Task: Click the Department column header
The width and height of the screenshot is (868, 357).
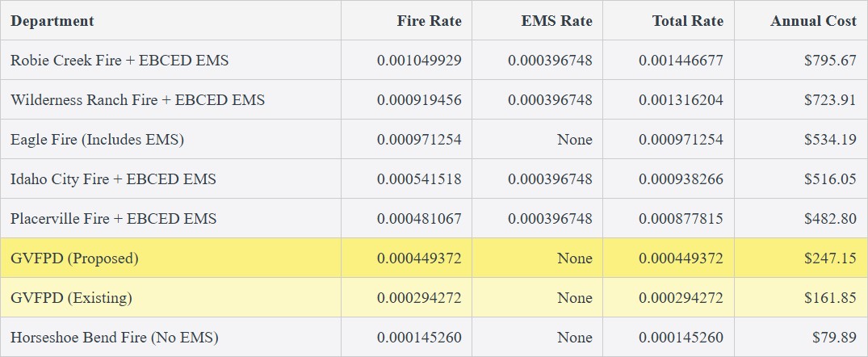Action: pyautogui.click(x=52, y=21)
